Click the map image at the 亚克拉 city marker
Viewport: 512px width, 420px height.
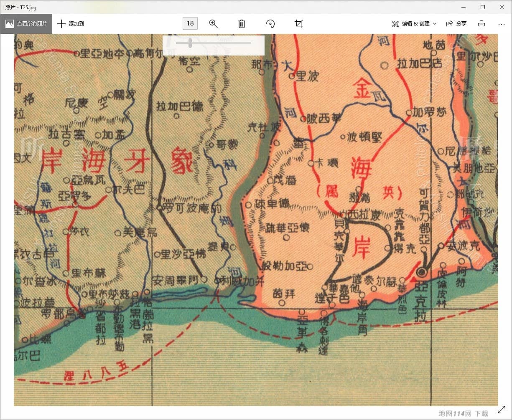[x=422, y=272]
